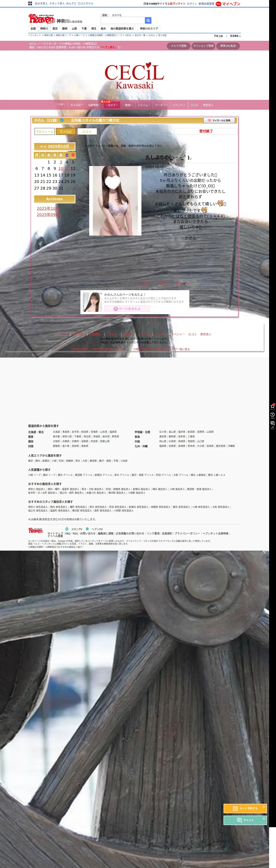
Task: Select the 口コミ profile tab
Action: point(87,132)
